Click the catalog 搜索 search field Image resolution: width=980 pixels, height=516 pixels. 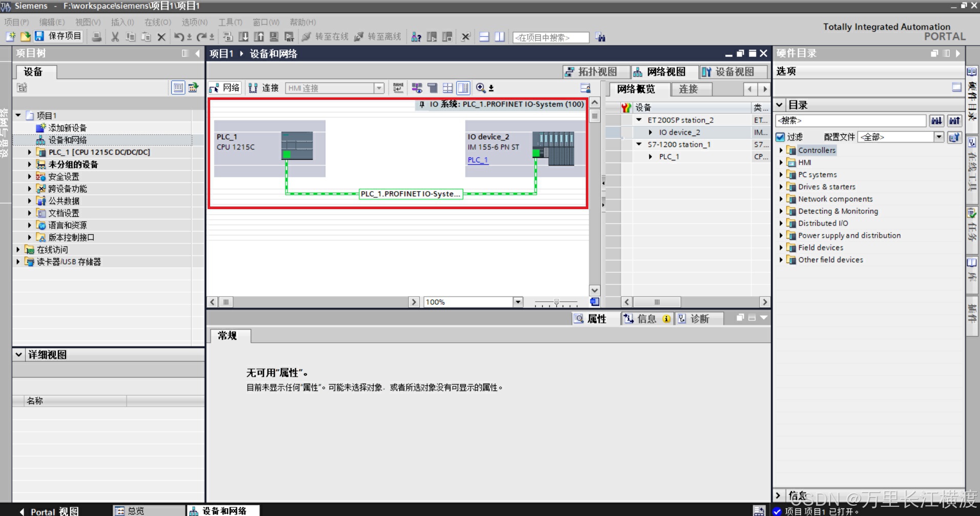tap(851, 121)
